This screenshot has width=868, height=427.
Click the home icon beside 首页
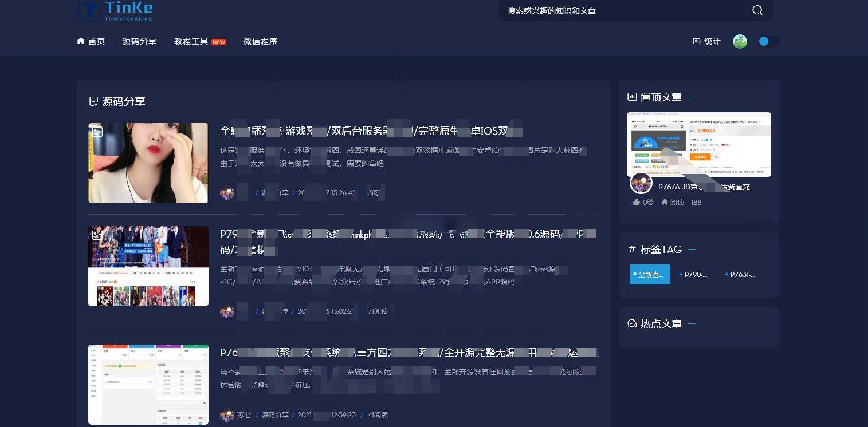pos(80,41)
